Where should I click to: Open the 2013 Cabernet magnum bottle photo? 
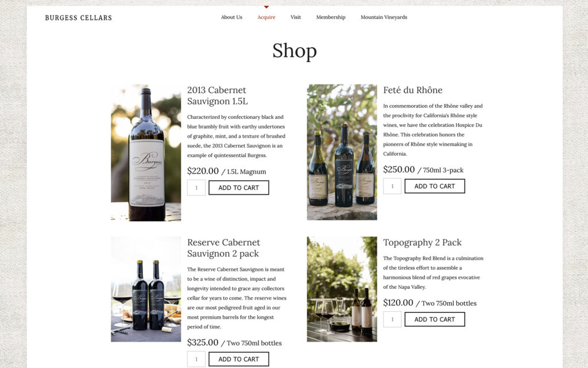tap(146, 153)
